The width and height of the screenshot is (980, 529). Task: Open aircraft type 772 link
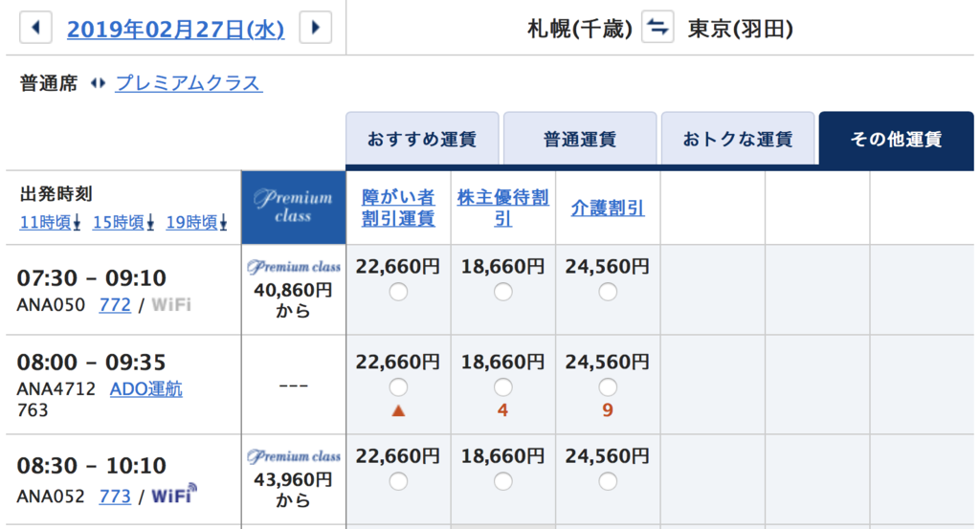(x=115, y=305)
